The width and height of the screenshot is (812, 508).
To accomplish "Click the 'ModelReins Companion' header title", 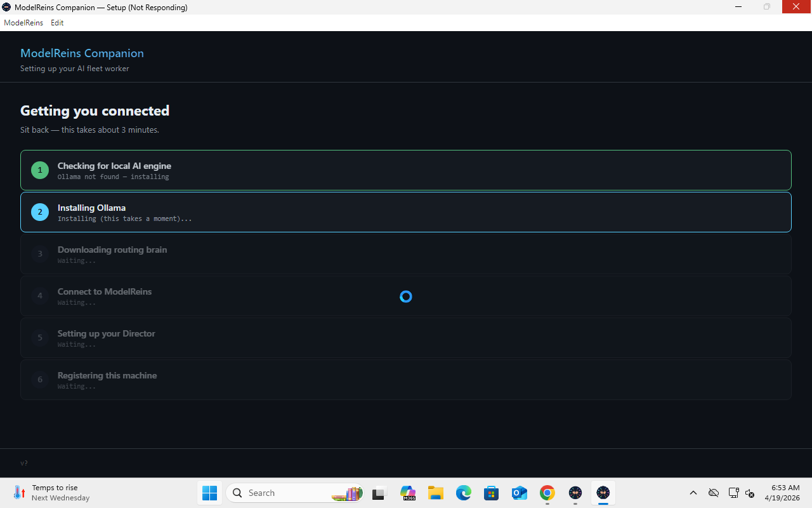I will pos(82,53).
